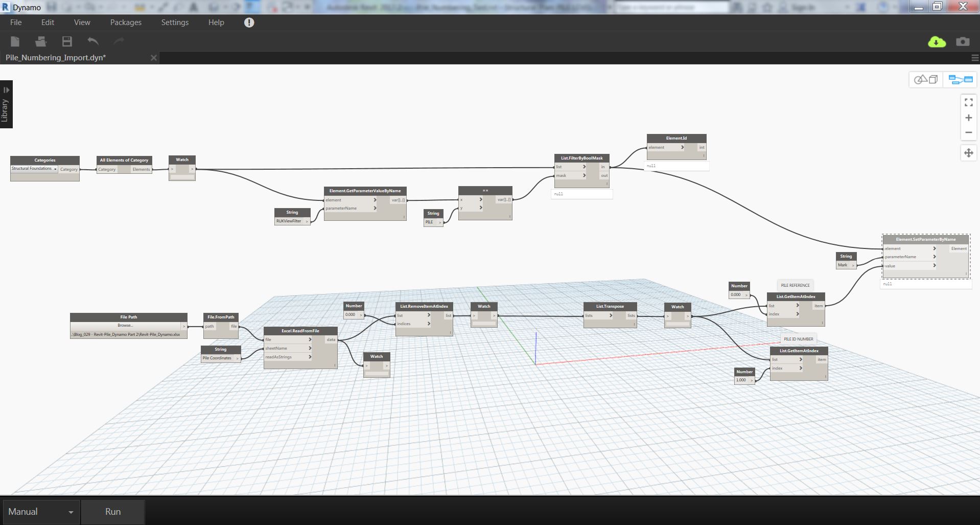Switch to the 3D background geometry view
The width and height of the screenshot is (980, 525).
(926, 80)
